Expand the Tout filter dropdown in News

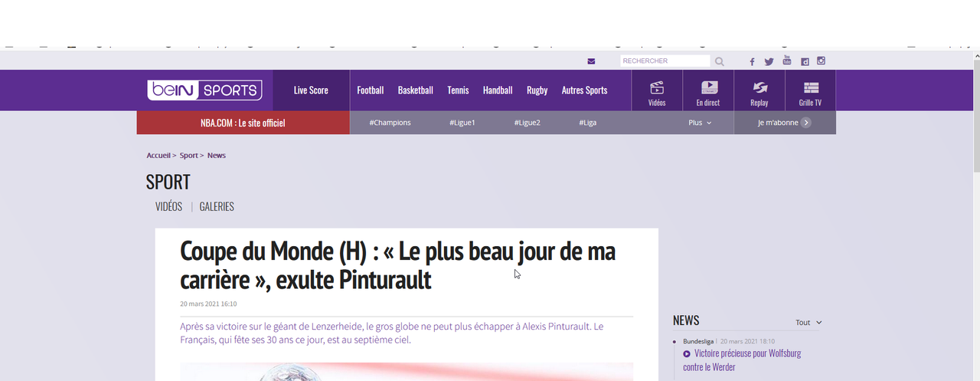pyautogui.click(x=808, y=323)
